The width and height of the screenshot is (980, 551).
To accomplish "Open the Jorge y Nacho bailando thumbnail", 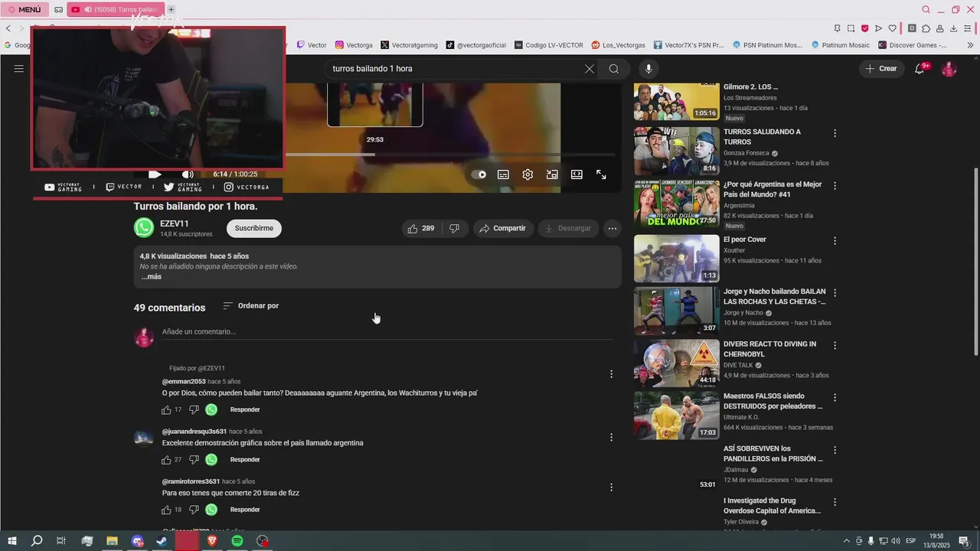I will pyautogui.click(x=677, y=311).
